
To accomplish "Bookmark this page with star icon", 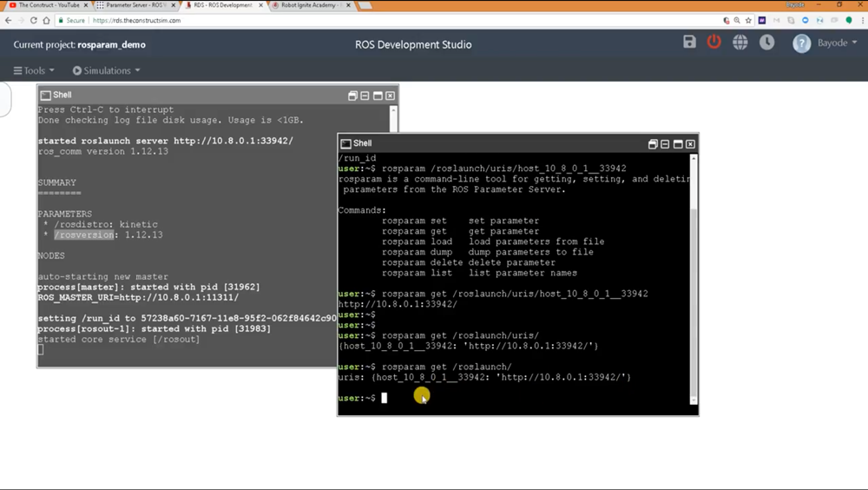I will coord(748,21).
